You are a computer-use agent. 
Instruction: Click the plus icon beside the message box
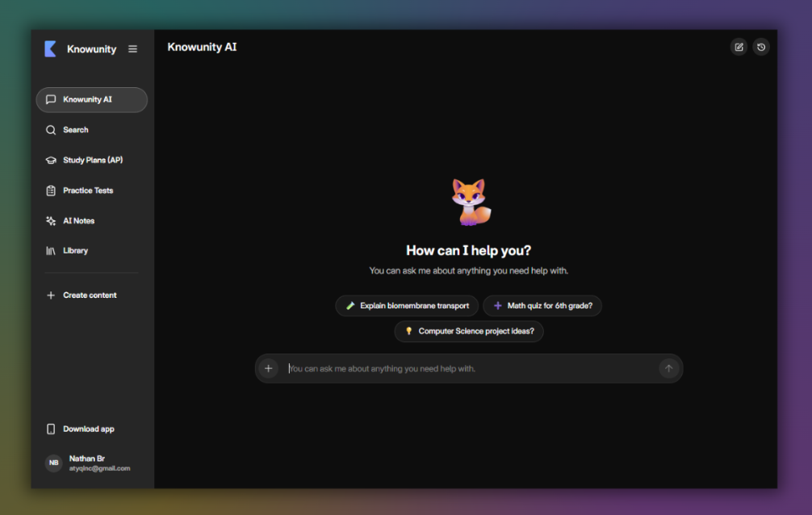[268, 367]
